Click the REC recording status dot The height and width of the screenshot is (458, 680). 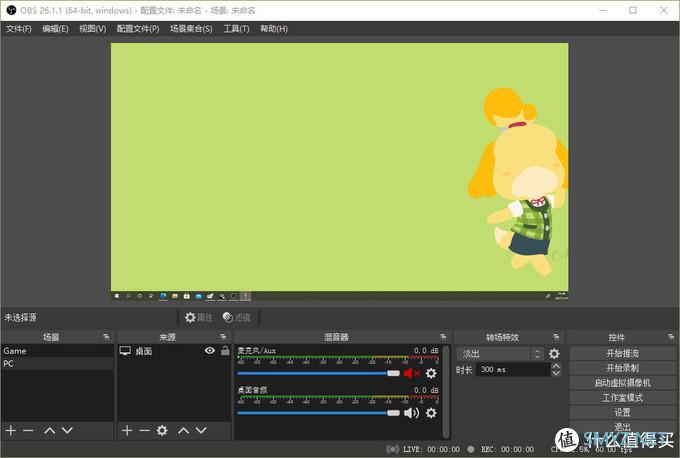point(471,449)
